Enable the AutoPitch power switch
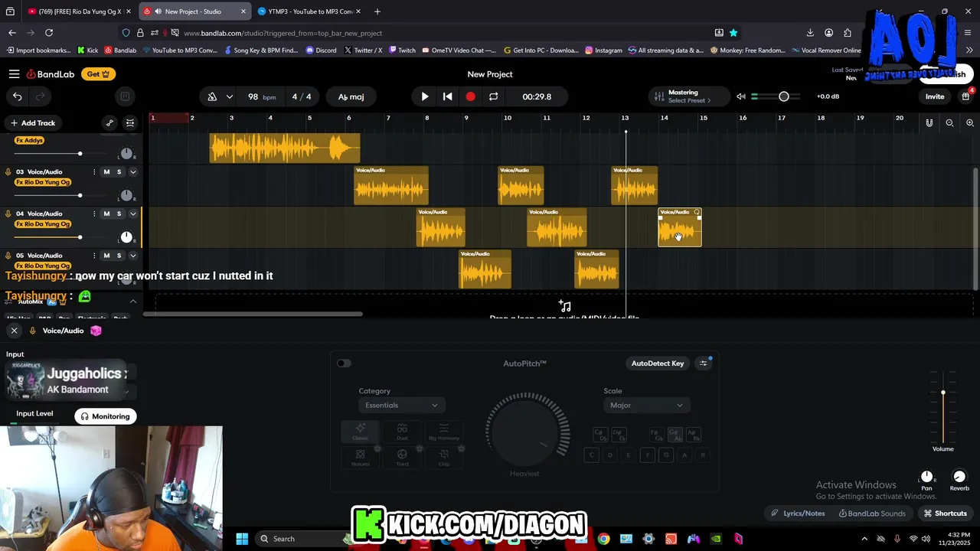980x551 pixels. point(344,364)
